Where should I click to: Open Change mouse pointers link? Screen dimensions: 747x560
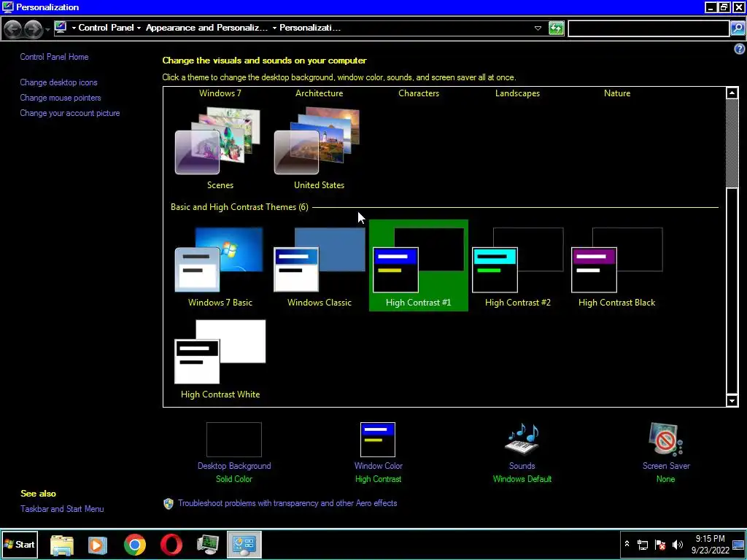pyautogui.click(x=61, y=98)
